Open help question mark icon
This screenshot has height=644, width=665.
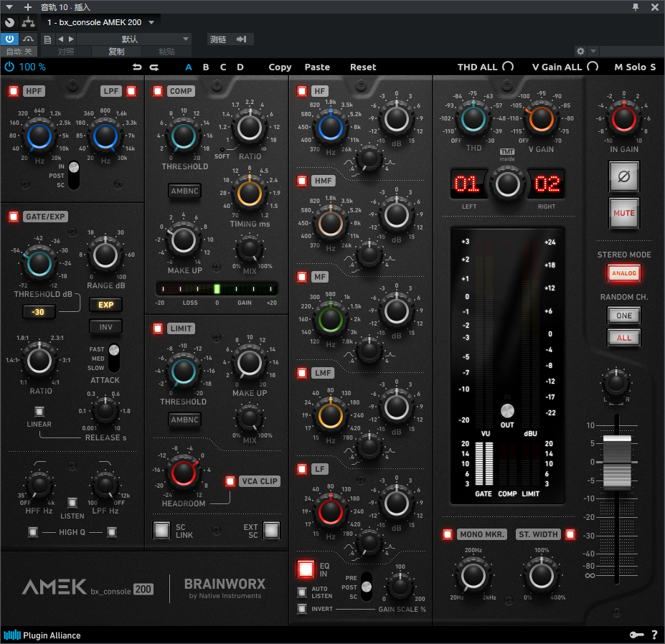654,635
